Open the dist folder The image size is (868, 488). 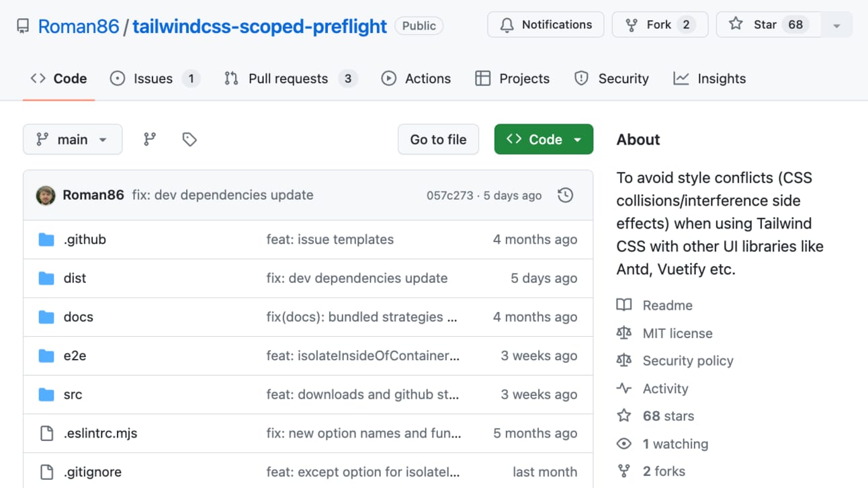click(x=75, y=278)
